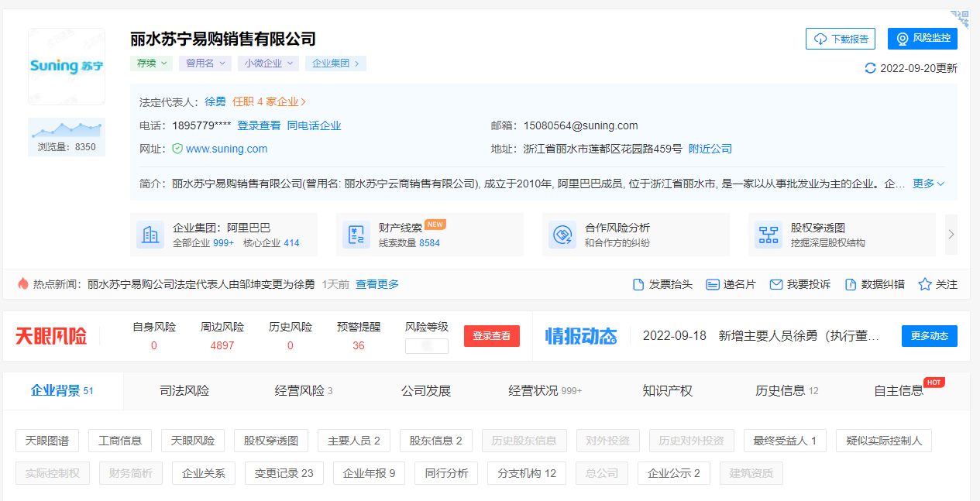Open the 曾用名 dropdown tag
Screen dimensions: 980x501
click(205, 63)
